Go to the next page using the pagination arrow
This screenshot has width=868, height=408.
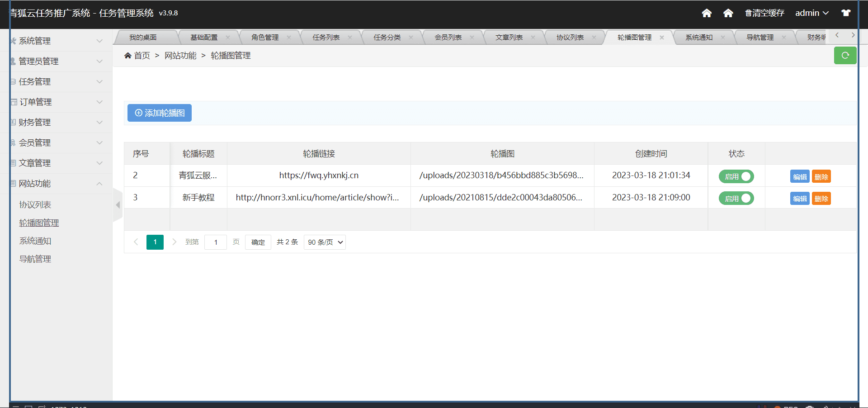pyautogui.click(x=174, y=242)
